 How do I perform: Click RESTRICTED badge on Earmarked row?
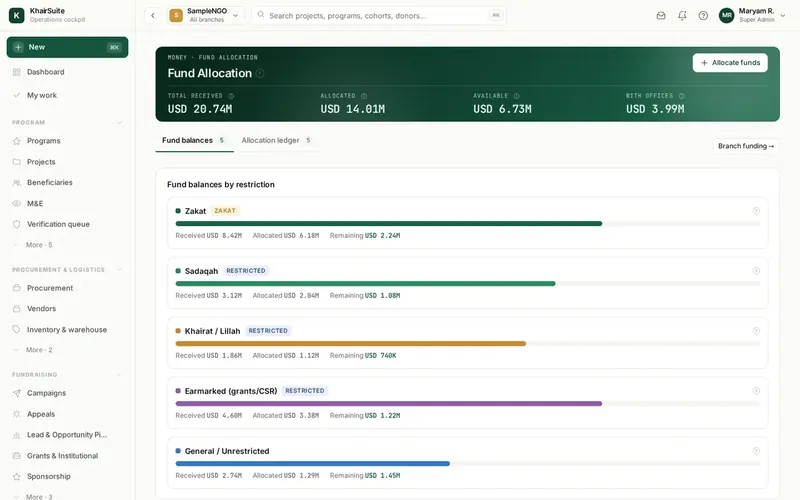(305, 391)
